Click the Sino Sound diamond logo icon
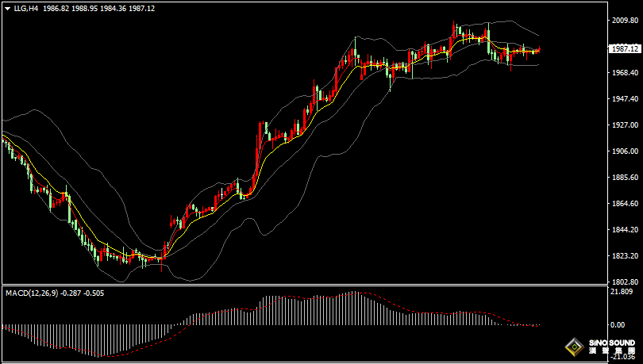Viewport: 643px width, 364px height. click(x=576, y=347)
